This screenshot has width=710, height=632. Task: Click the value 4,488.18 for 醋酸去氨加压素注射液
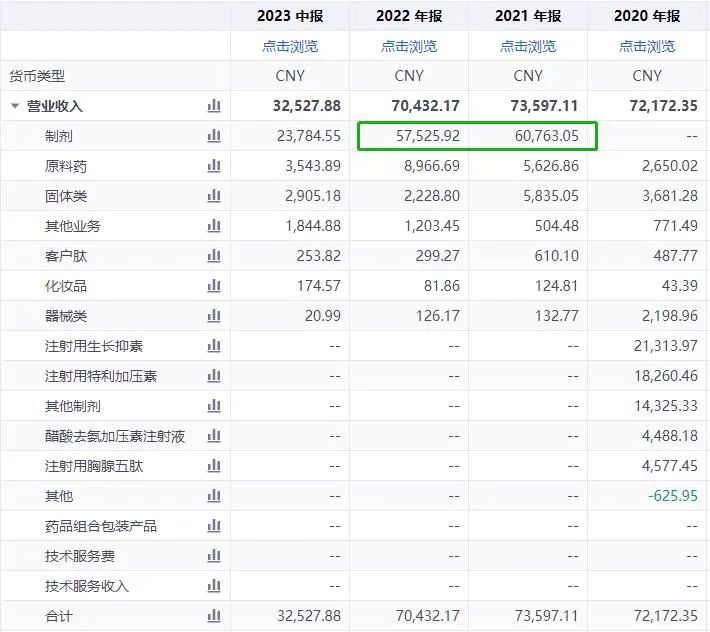pos(670,436)
